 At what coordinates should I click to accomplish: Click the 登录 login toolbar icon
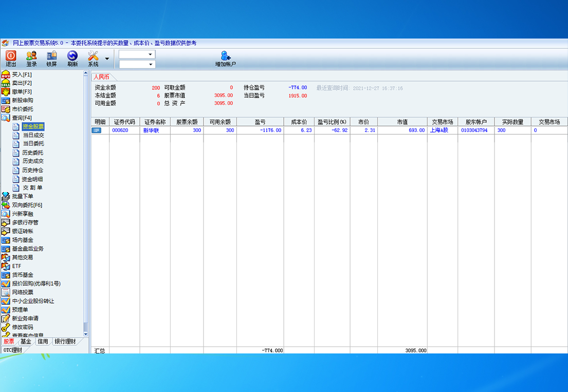click(x=31, y=58)
